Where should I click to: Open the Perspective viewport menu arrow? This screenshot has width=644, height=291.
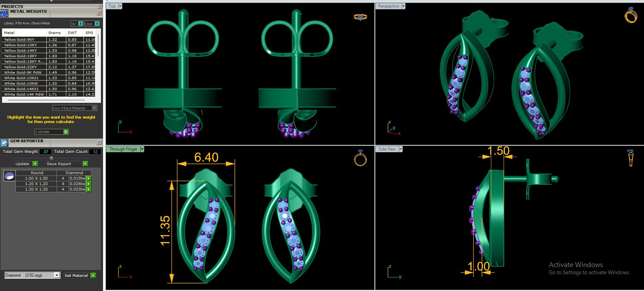[x=403, y=6]
